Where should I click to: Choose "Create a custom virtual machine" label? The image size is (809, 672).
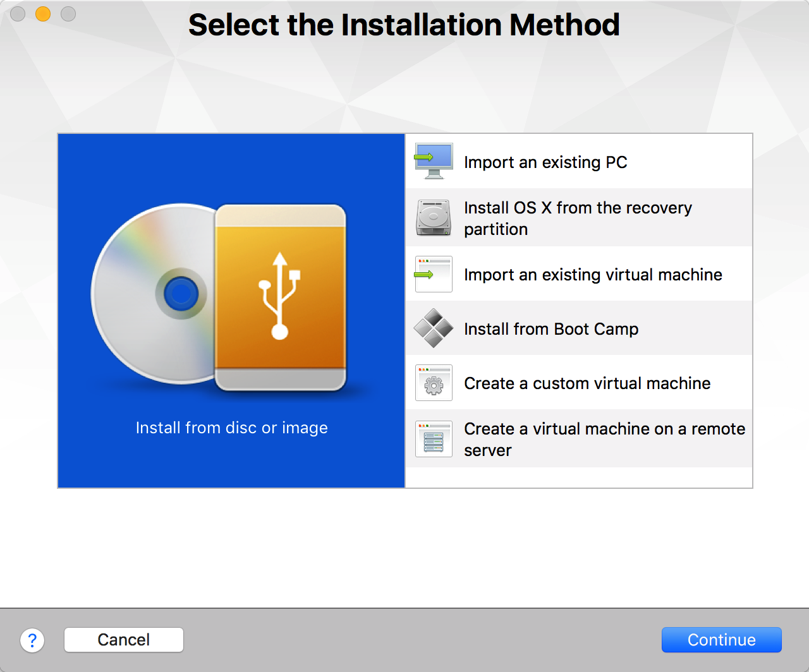pos(587,383)
